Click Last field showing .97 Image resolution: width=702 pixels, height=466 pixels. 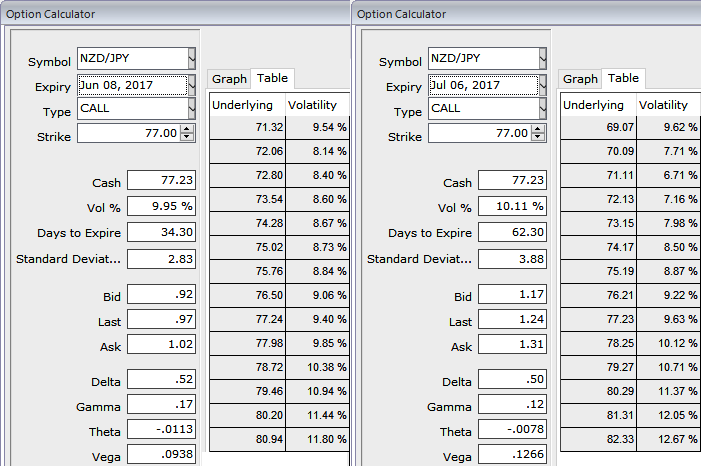[x=162, y=320]
